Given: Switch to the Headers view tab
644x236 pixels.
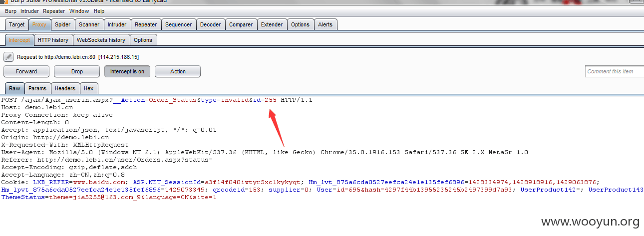Looking at the screenshot, I should (65, 88).
